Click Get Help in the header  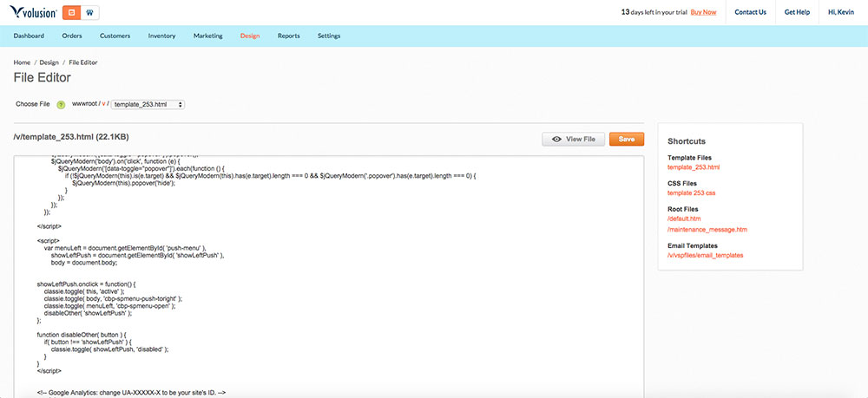[797, 12]
